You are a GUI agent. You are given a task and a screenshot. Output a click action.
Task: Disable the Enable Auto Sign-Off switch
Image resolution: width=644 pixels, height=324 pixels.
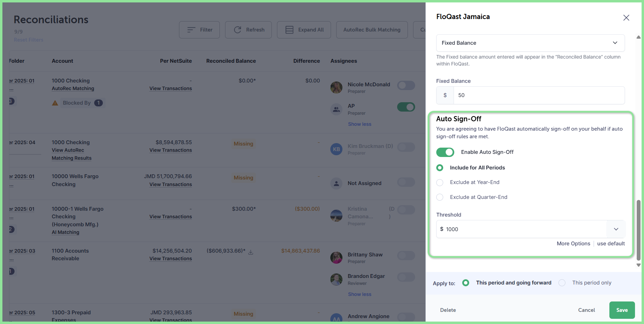point(445,152)
